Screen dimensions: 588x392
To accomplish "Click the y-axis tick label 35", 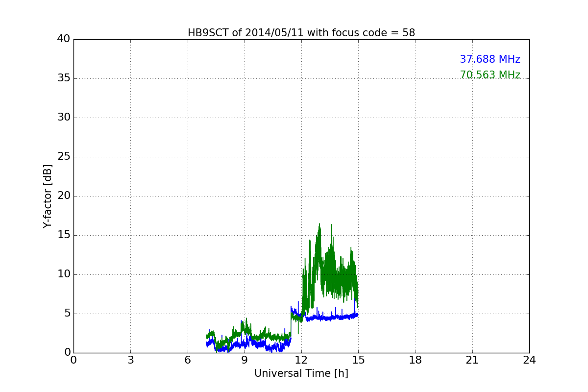I will (x=63, y=78).
